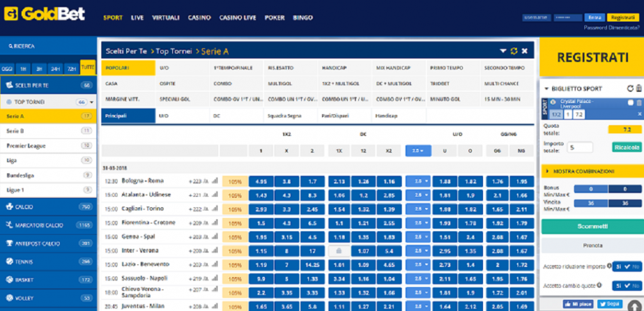Open the Live menu

(x=137, y=18)
